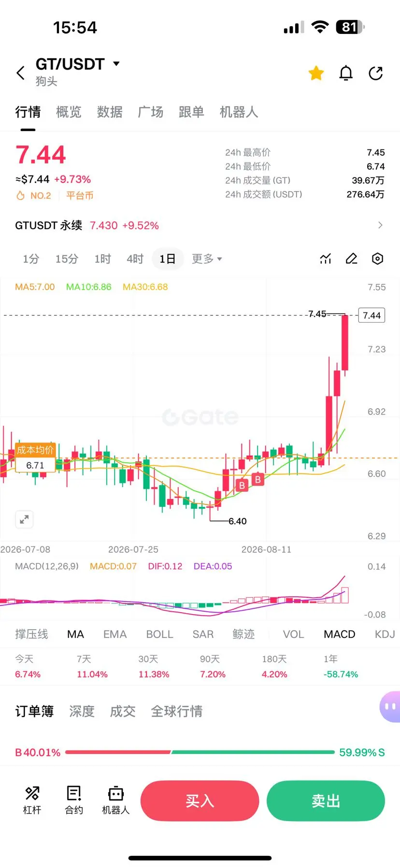Screen dimensions: 400x868
Task: Open the 成交 tab
Action: tap(123, 711)
